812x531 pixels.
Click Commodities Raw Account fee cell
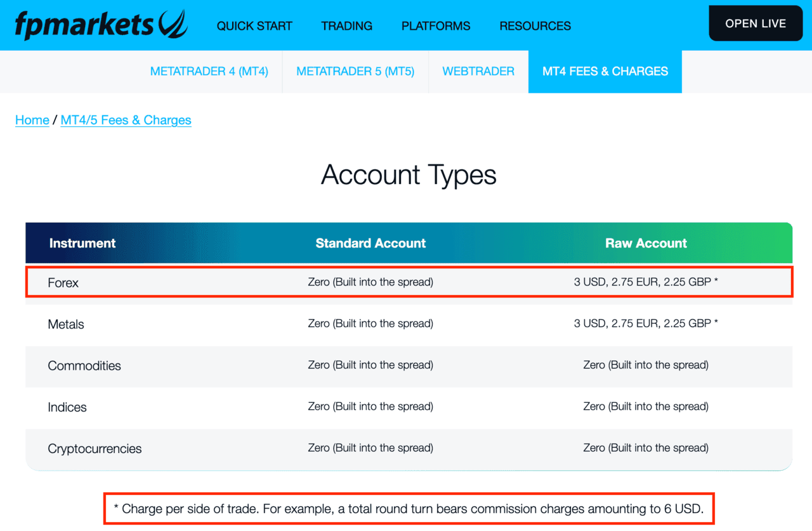pyautogui.click(x=646, y=365)
